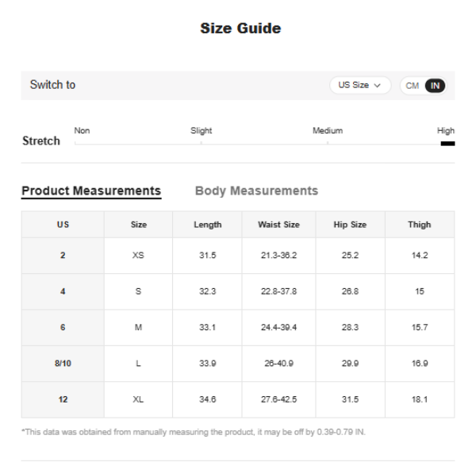Click the Medium stretch label
Screen dimensions: 476x470
point(328,130)
